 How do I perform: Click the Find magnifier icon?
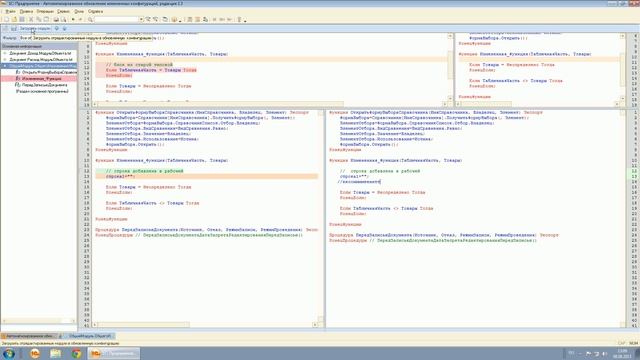(x=90, y=19)
